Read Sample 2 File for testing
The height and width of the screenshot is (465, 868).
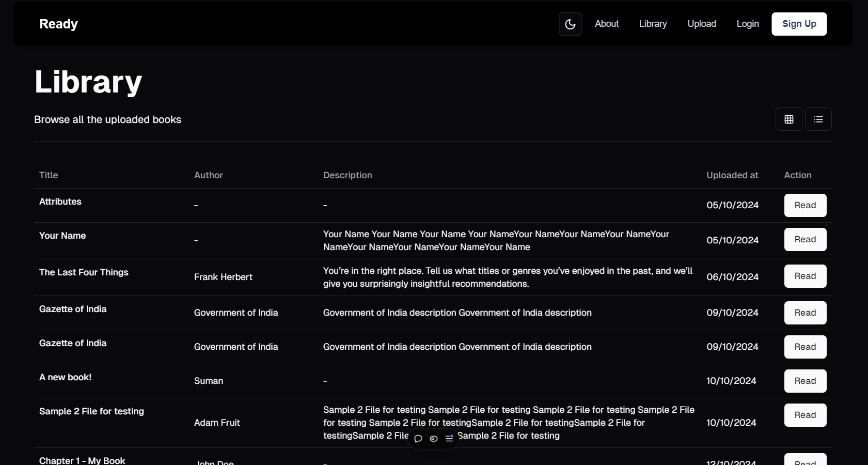[x=804, y=415]
